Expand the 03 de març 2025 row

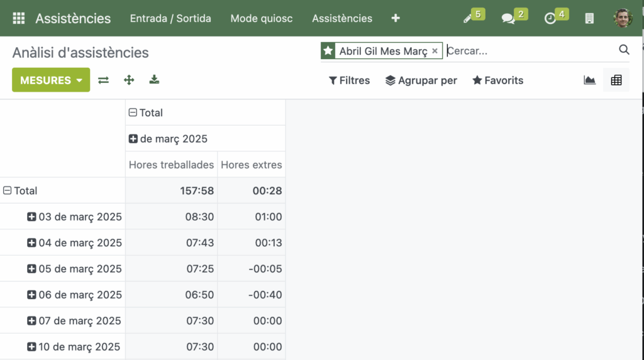[31, 217]
